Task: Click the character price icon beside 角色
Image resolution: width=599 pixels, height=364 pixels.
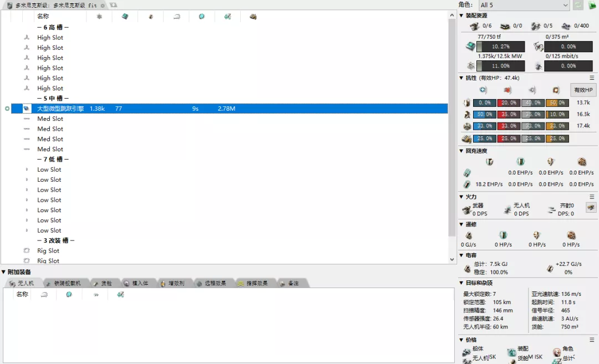Action: (557, 352)
